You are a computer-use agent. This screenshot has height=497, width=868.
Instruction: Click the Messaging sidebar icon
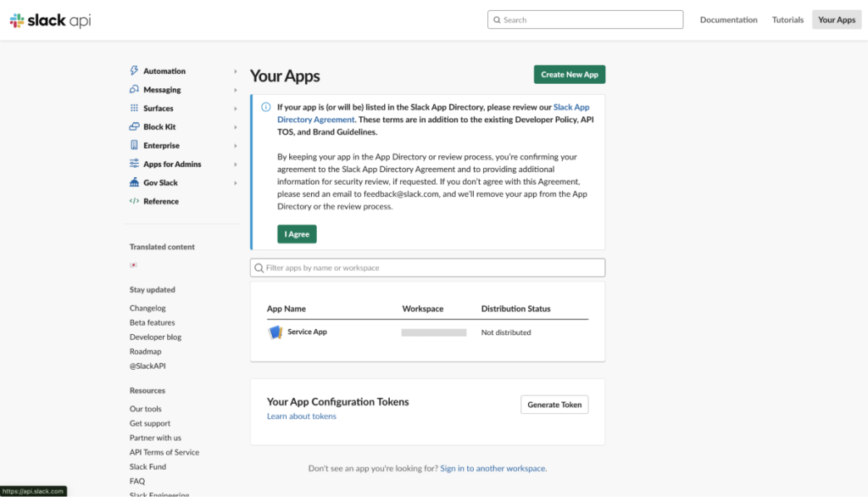(134, 90)
